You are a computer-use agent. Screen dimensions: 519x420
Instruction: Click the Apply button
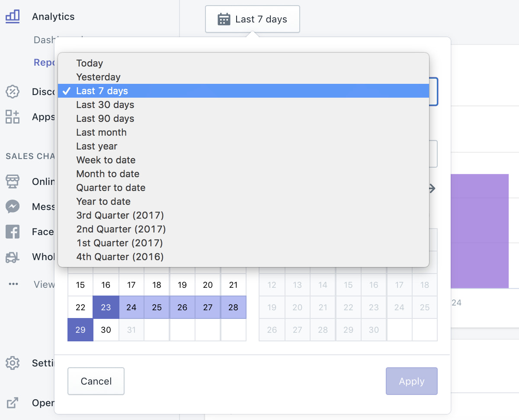click(x=411, y=381)
